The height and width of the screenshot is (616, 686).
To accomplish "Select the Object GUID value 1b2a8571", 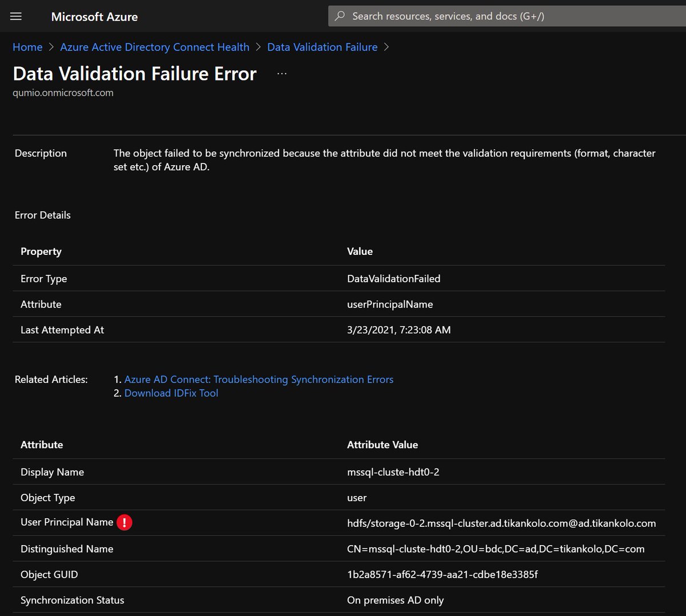I will [442, 574].
